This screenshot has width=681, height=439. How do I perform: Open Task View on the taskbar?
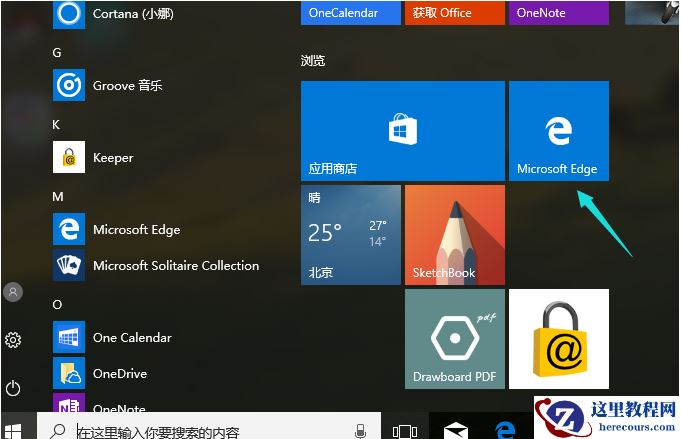click(x=405, y=431)
